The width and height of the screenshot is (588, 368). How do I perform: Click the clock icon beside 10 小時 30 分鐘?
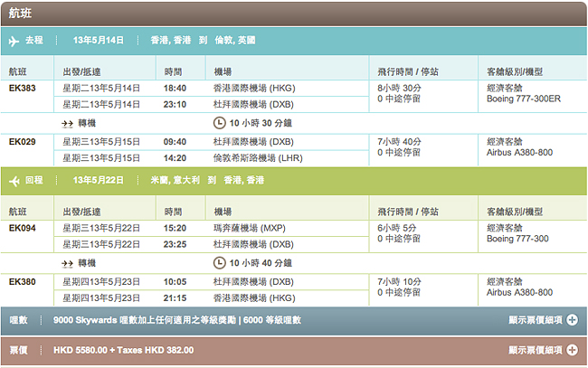pos(218,122)
